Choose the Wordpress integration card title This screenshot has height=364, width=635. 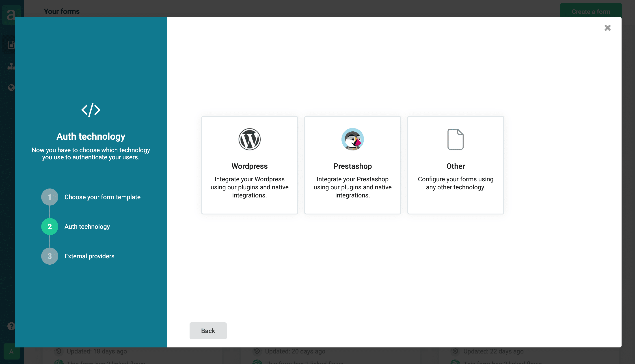click(x=249, y=166)
